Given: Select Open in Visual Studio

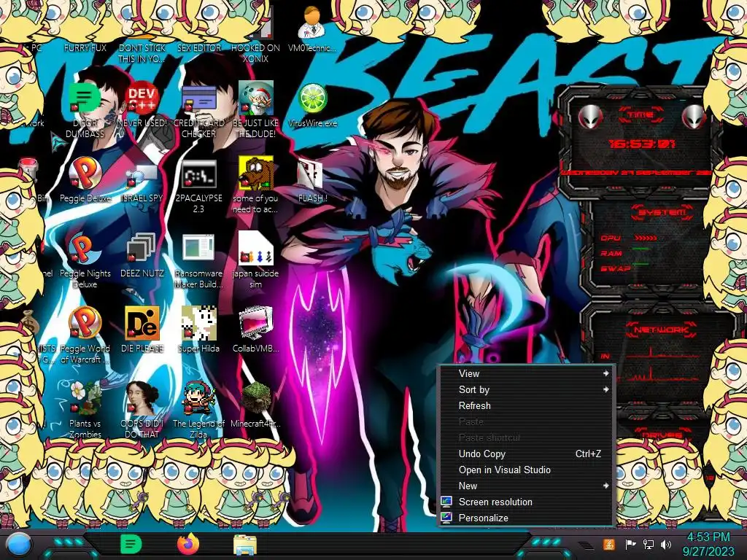Looking at the screenshot, I should click(x=526, y=470).
